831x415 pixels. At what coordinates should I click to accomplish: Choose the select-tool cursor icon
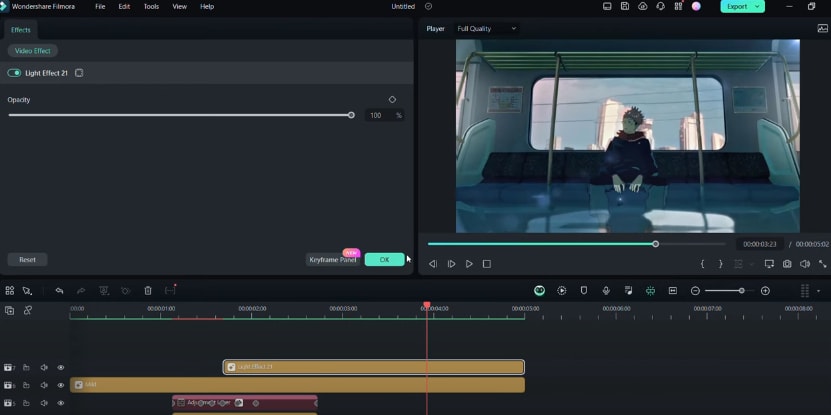(27, 290)
